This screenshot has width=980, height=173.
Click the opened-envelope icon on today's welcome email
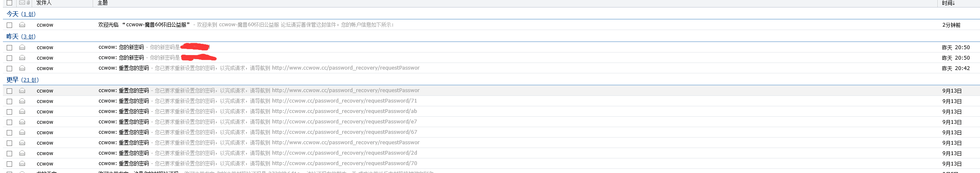pyautogui.click(x=22, y=25)
